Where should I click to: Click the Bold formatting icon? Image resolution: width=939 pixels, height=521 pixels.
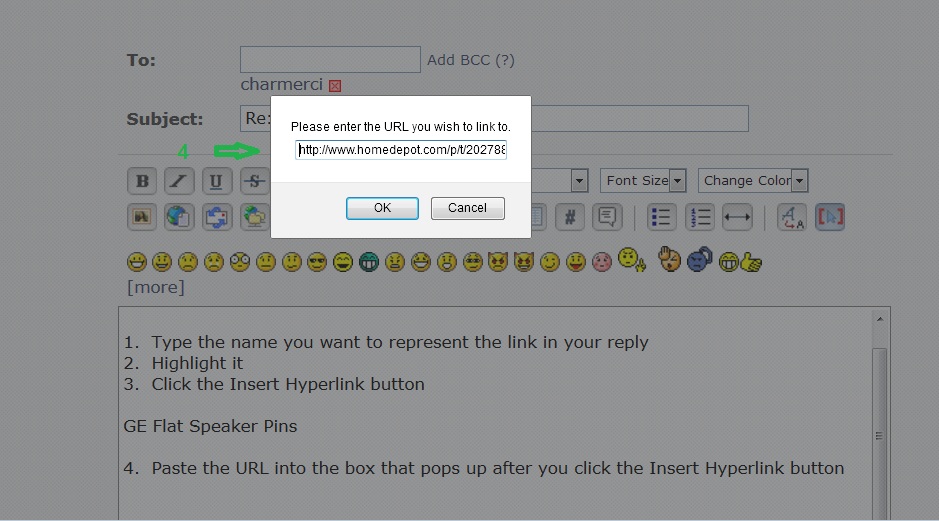tap(142, 181)
